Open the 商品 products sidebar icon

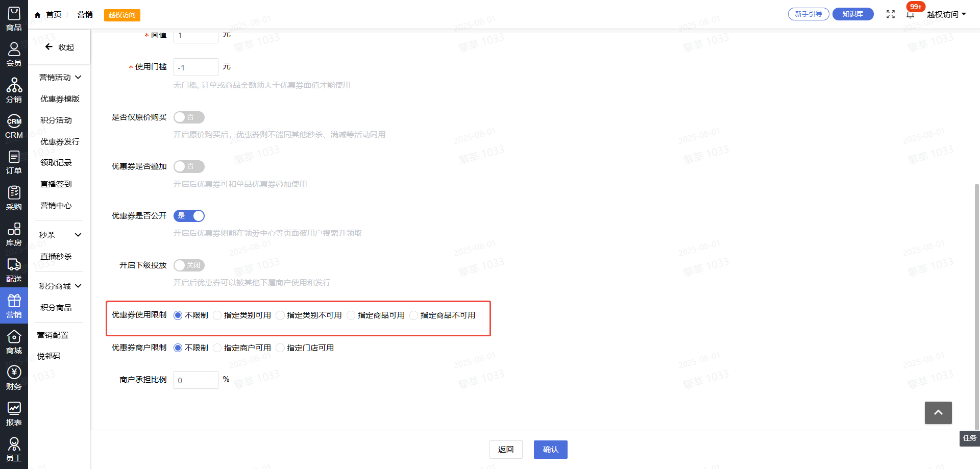[x=14, y=19]
